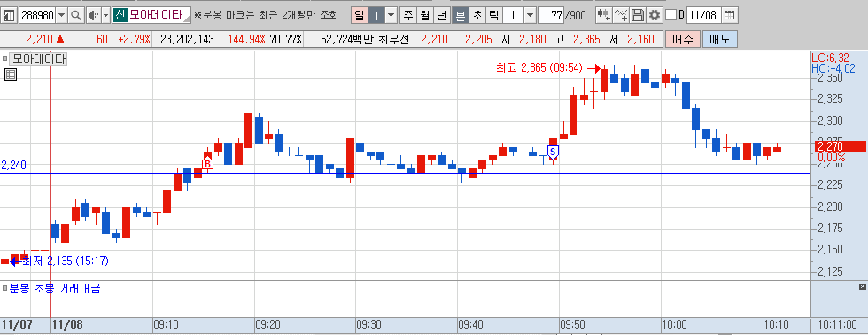Click the speaker sound alert icon
Viewport: 868px width, 335px height.
point(93,15)
